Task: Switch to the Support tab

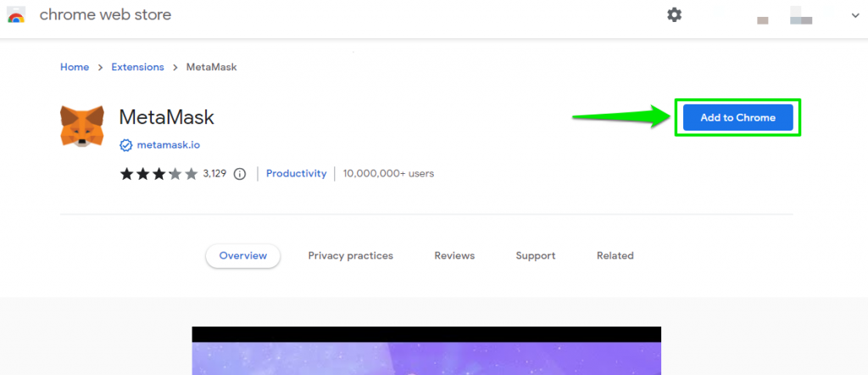Action: point(535,255)
